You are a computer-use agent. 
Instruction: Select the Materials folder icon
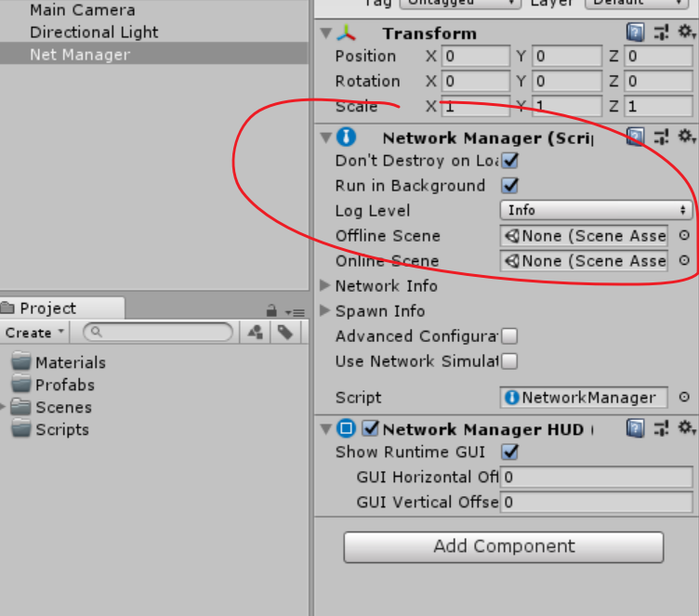pyautogui.click(x=21, y=361)
